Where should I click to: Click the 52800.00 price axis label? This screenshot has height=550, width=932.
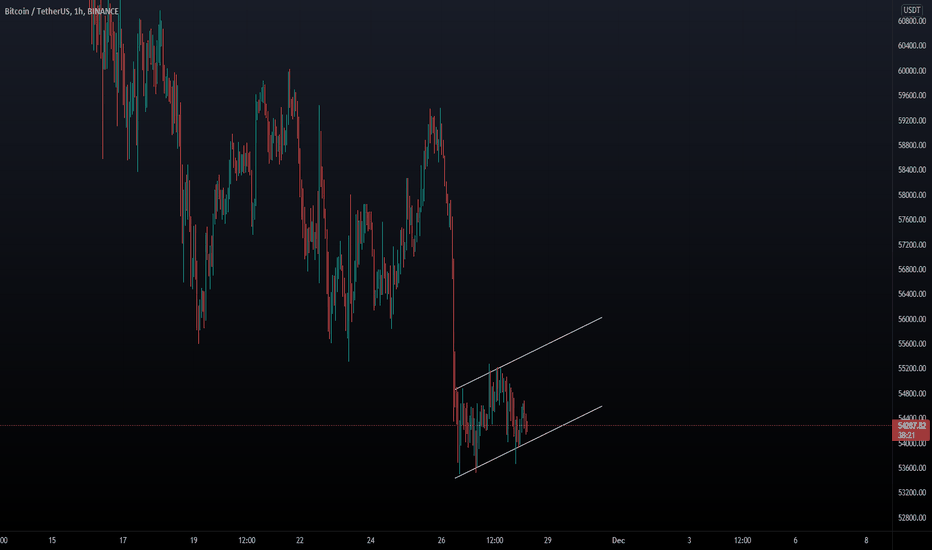coord(912,518)
